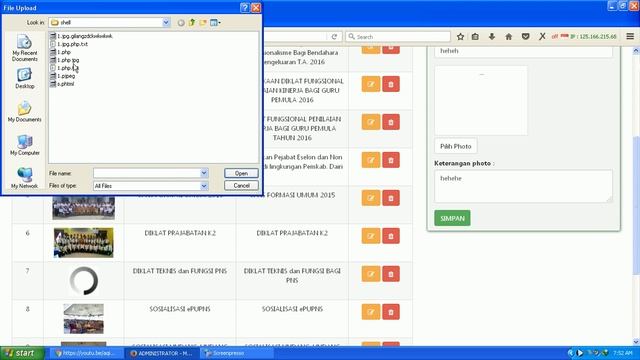Open DIKLAT PRAJABATAN K2 photo thumbnail

pos(84,242)
